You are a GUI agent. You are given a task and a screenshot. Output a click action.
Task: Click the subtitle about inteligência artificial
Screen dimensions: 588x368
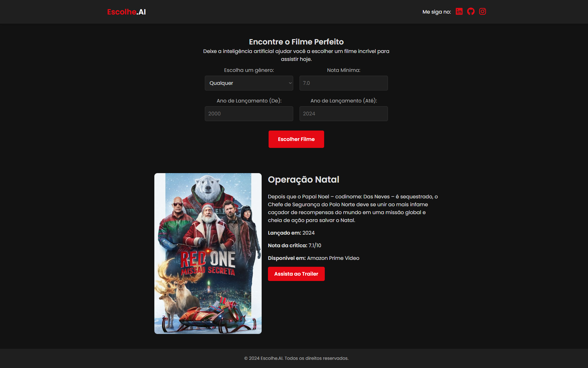click(296, 55)
